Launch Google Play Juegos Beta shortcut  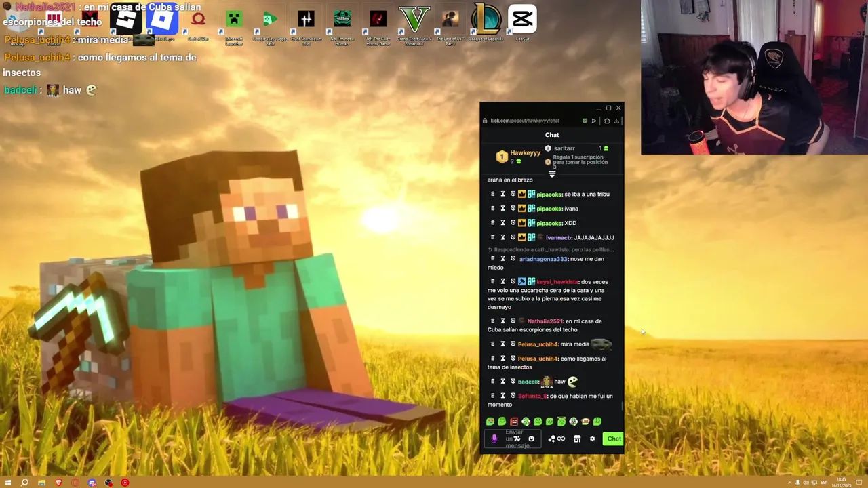pos(270,24)
